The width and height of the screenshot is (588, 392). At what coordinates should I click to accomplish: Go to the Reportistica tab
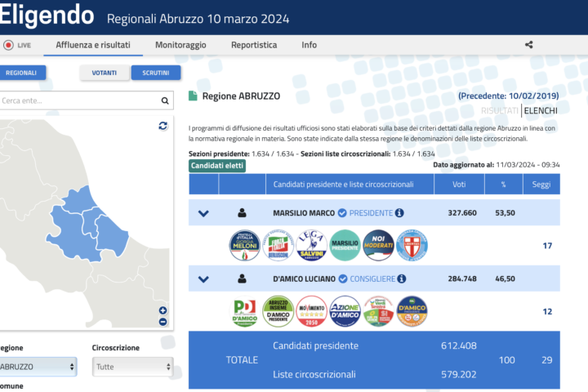(254, 45)
